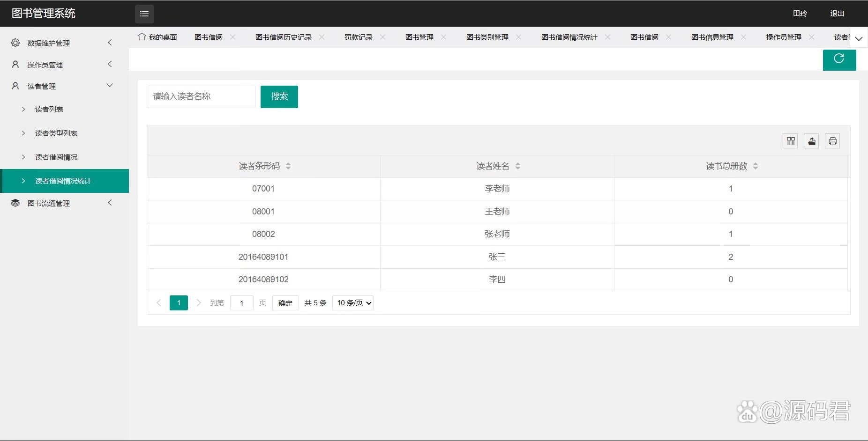Click the 退出 logout link

pyautogui.click(x=838, y=14)
